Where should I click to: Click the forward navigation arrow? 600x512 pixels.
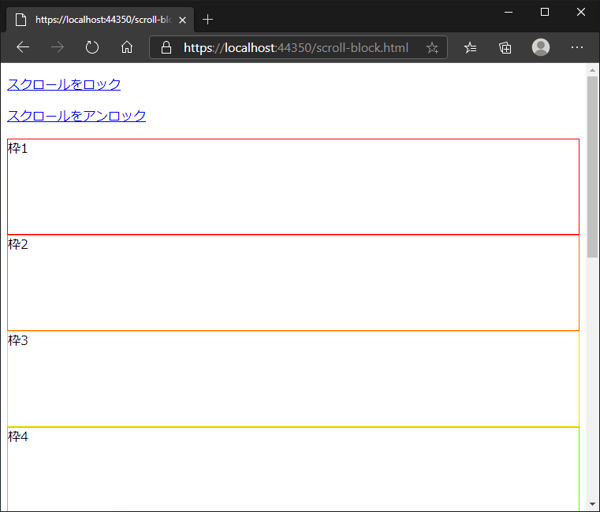coord(57,47)
